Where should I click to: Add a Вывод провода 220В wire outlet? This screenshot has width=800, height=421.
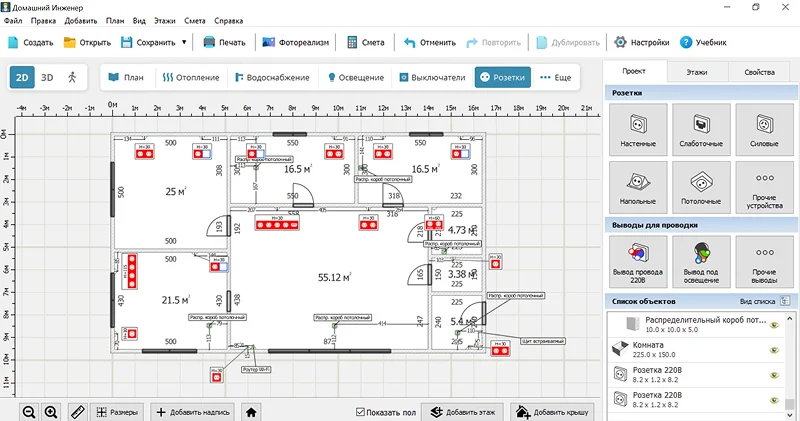(x=638, y=258)
